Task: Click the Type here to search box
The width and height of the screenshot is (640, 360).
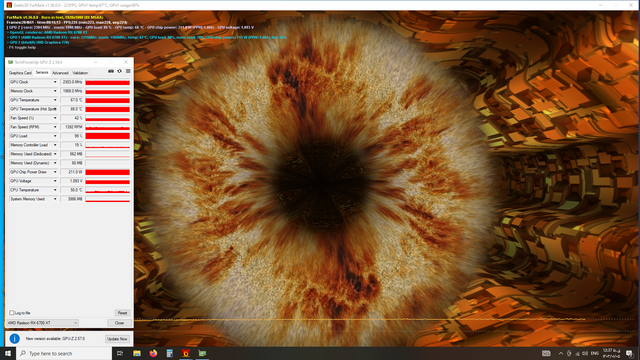Action: coord(64,353)
